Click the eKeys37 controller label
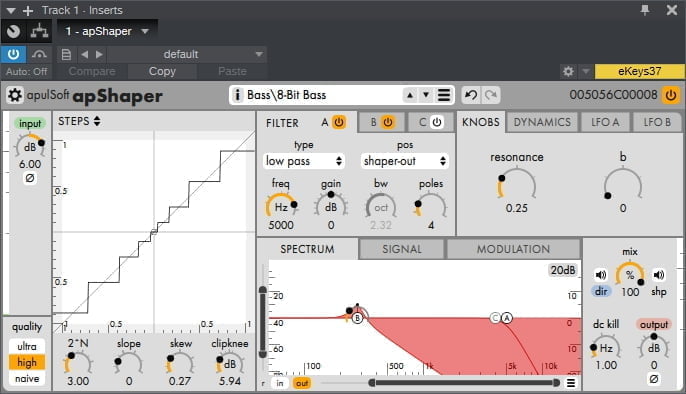This screenshot has width=686, height=394. tap(639, 71)
